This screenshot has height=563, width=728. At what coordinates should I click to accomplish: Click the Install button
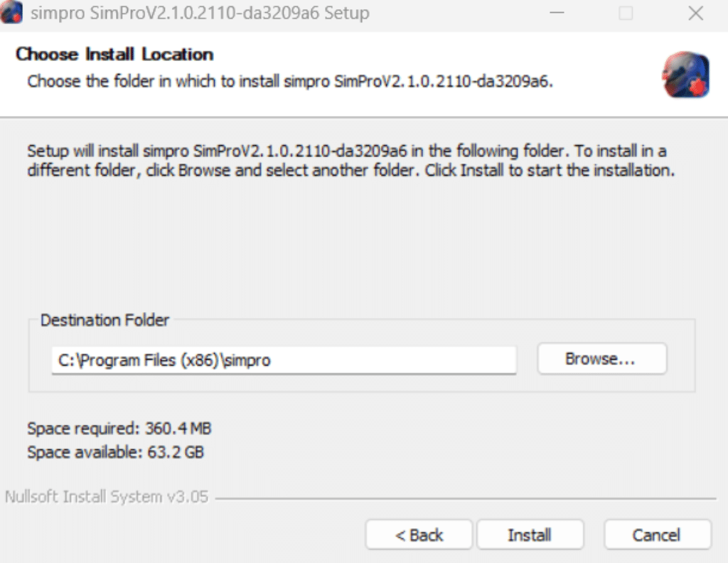click(x=530, y=535)
